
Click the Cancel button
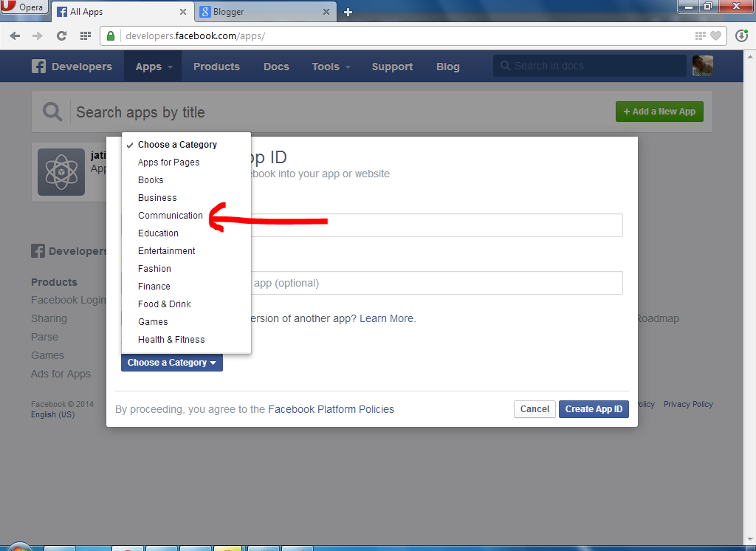click(x=535, y=409)
